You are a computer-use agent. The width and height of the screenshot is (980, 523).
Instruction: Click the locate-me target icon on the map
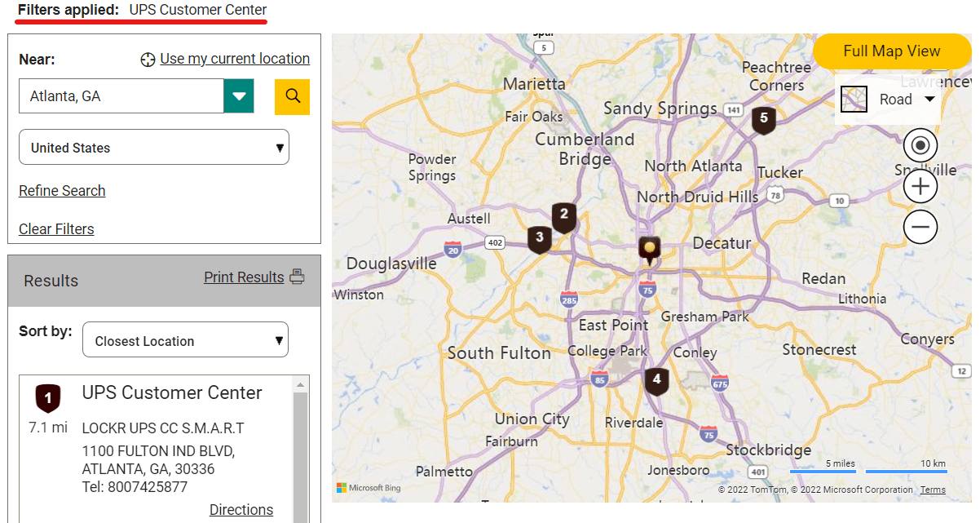click(920, 145)
